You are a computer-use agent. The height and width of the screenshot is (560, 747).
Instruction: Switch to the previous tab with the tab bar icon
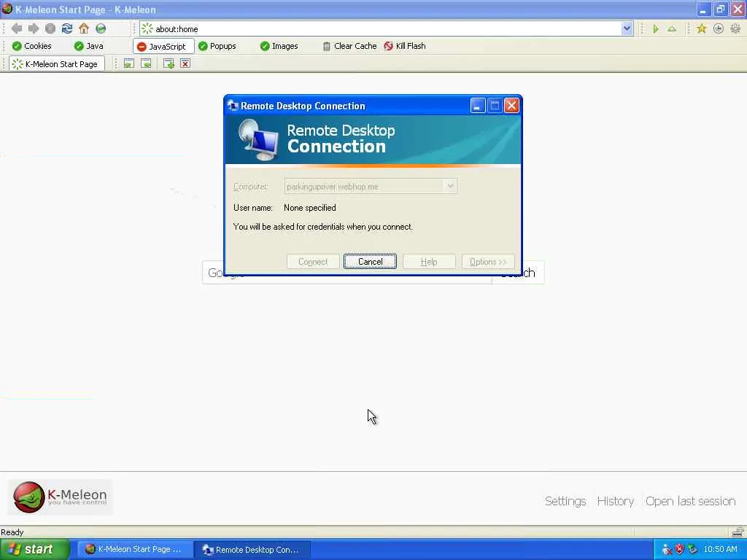click(128, 64)
